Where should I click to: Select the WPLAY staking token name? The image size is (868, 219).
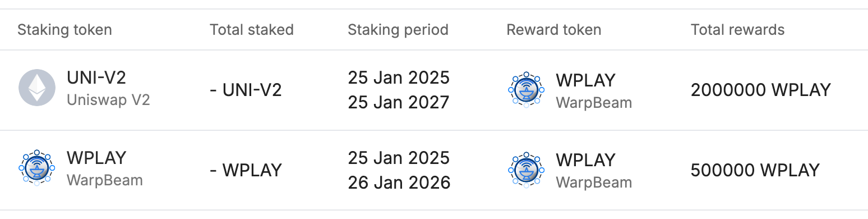[96, 158]
